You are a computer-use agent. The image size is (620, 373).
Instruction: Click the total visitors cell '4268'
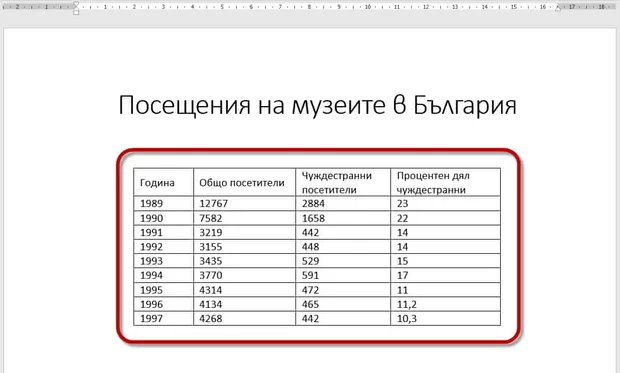point(244,318)
